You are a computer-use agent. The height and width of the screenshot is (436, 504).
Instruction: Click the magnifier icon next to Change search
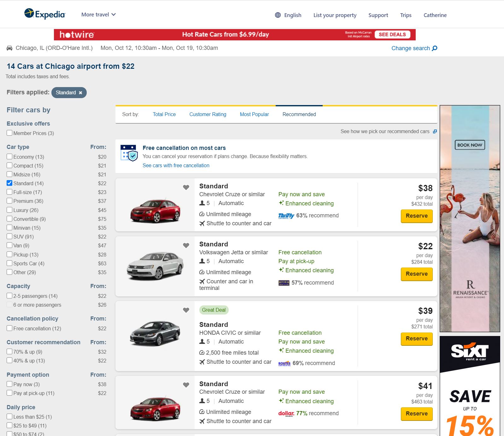[435, 48]
